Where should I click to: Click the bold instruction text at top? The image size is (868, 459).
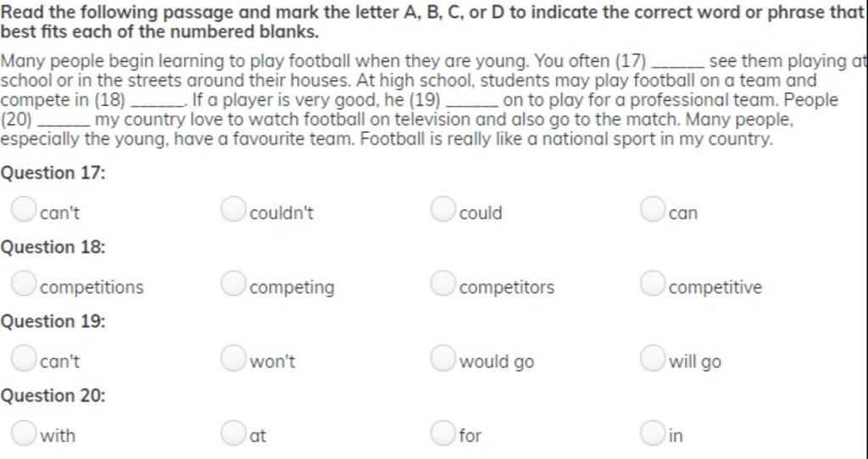click(x=434, y=22)
